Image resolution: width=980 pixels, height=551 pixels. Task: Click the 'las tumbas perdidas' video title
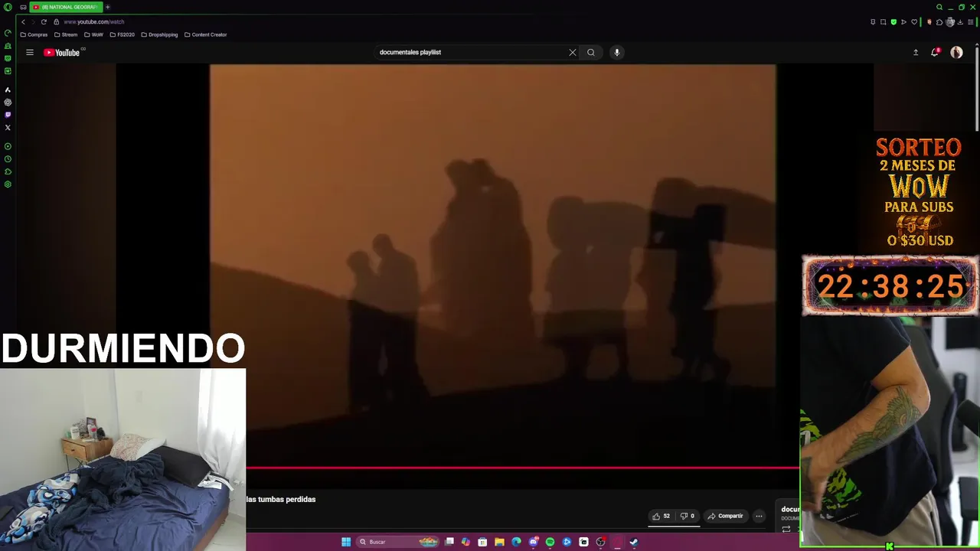281,499
